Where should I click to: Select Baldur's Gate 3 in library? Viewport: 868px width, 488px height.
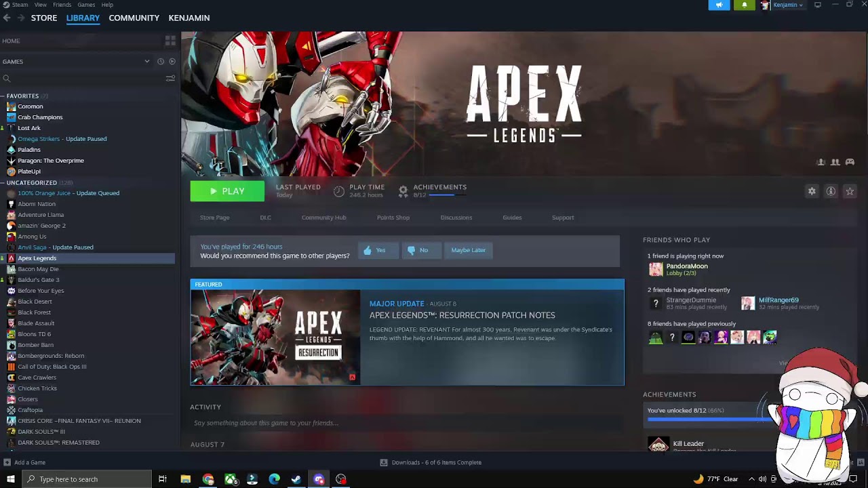pos(39,280)
